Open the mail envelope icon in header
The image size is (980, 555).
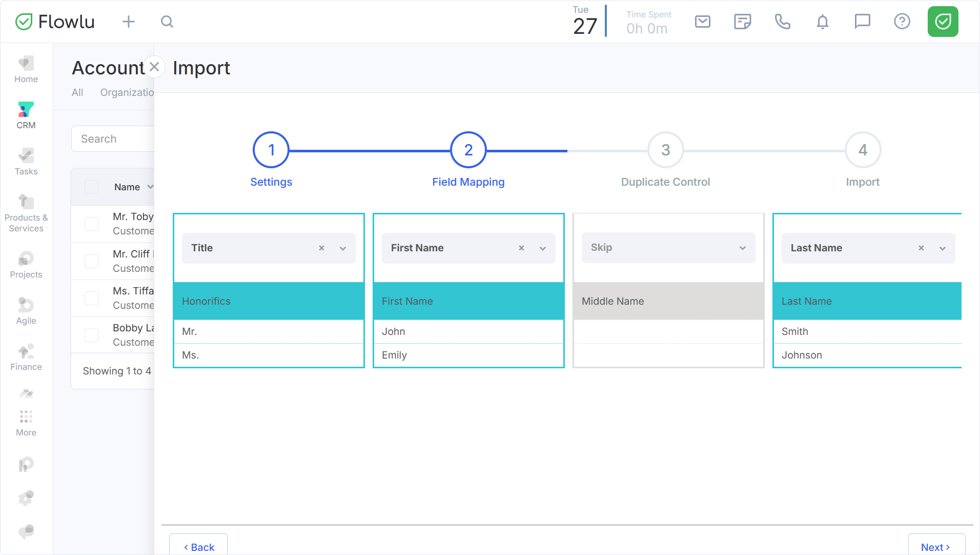[702, 22]
